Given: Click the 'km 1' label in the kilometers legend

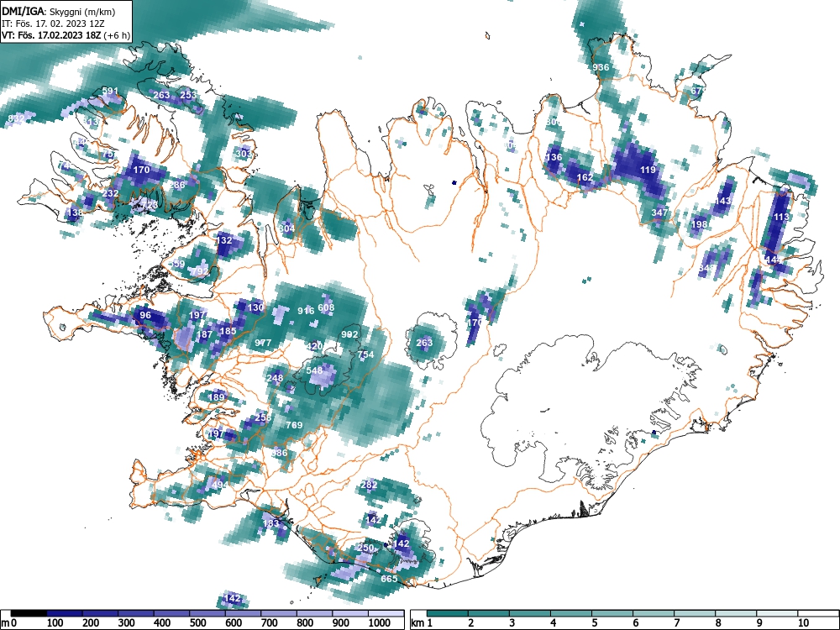Looking at the screenshot, I should pos(423,623).
